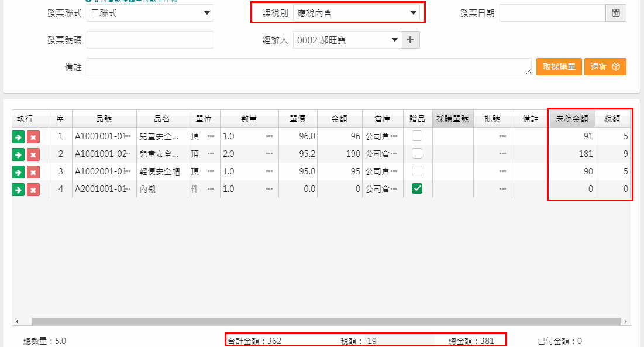Click the 取採購單 button

(559, 67)
